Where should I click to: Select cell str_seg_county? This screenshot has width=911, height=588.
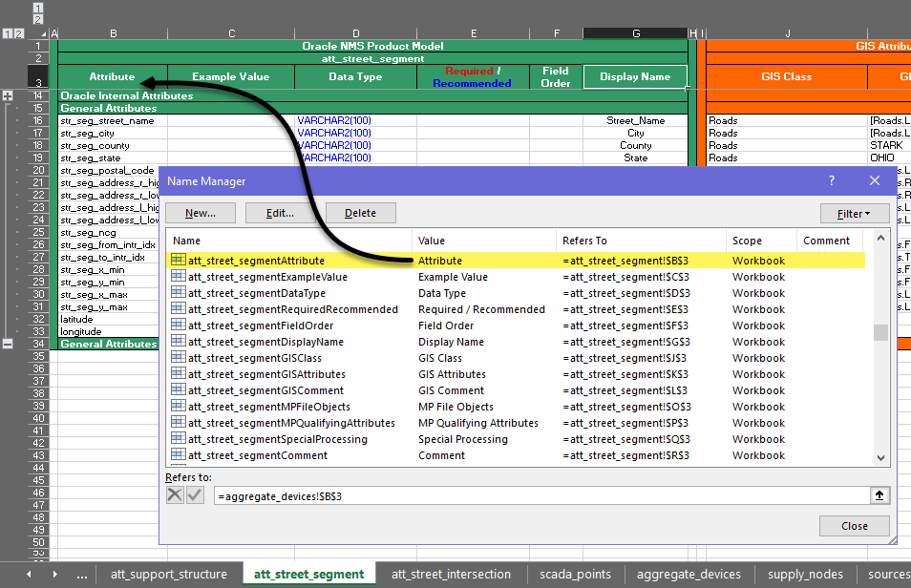click(x=113, y=145)
